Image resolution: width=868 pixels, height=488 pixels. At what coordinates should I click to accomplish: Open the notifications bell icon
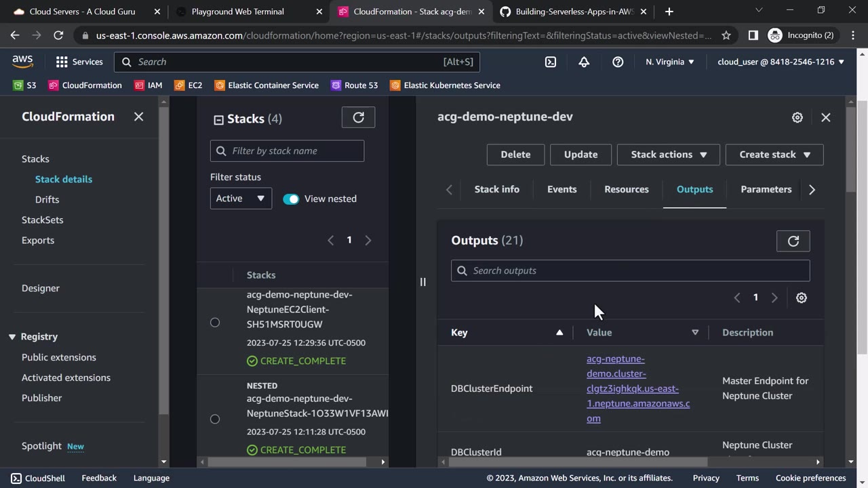[x=584, y=62]
